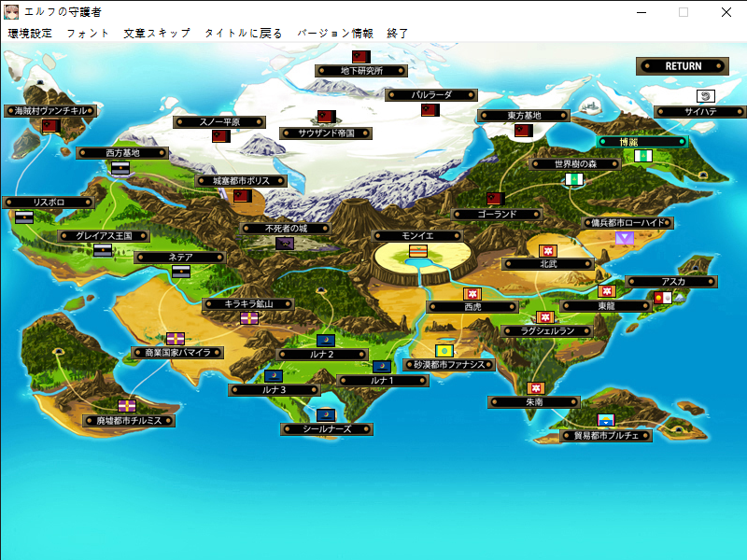The width and height of the screenshot is (747, 560).
Task: Select the red-white flag beside アスカ
Action: 663,298
